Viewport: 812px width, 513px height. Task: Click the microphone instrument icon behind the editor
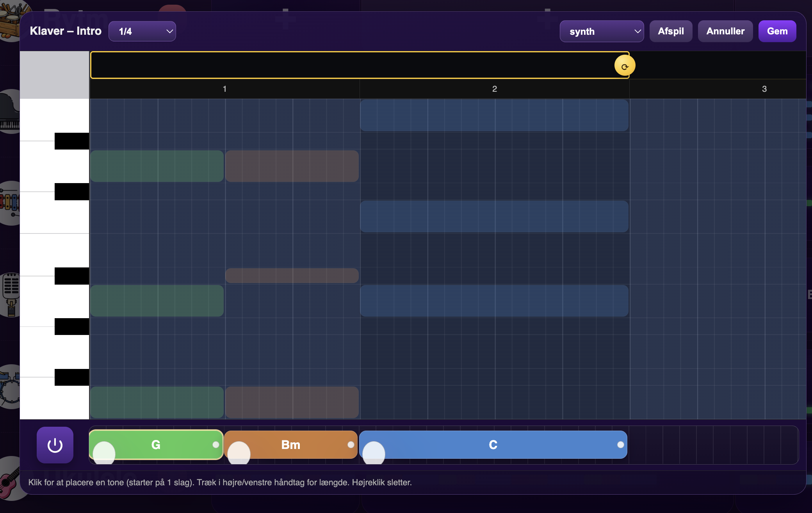(11, 294)
